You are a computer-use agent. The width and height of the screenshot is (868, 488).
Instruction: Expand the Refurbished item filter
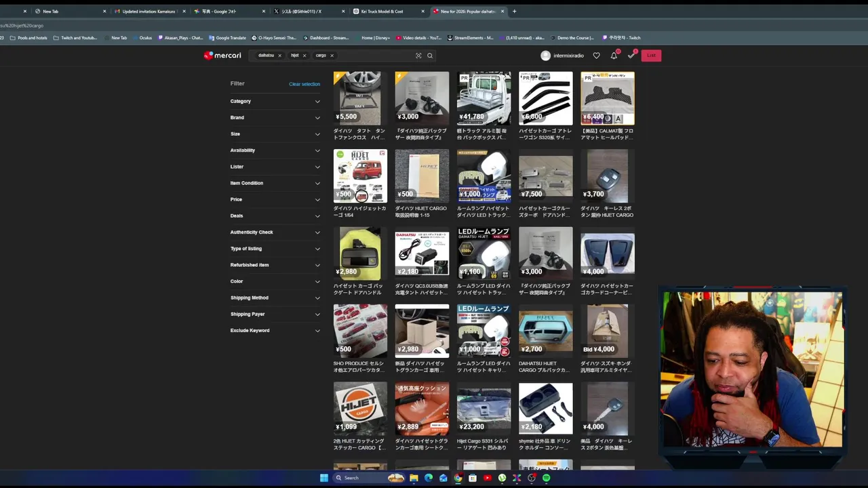pyautogui.click(x=275, y=265)
